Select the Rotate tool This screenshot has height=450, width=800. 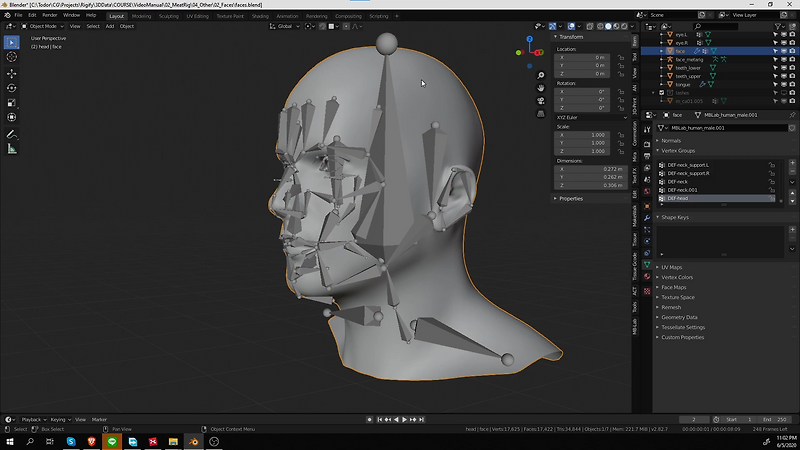point(12,87)
